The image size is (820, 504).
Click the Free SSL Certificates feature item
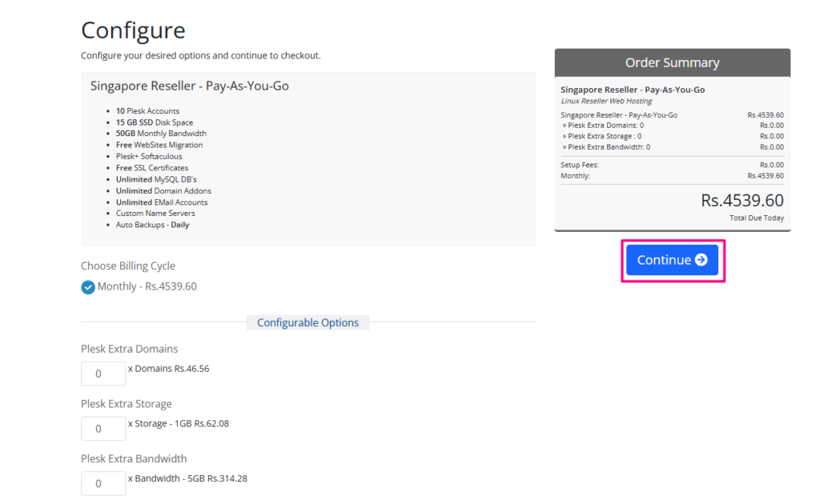coord(152,168)
